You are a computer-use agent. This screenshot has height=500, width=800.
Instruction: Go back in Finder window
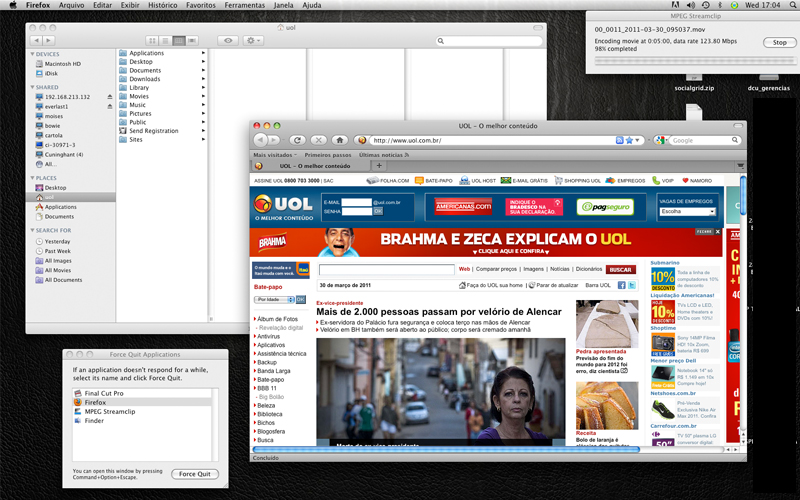coord(36,40)
